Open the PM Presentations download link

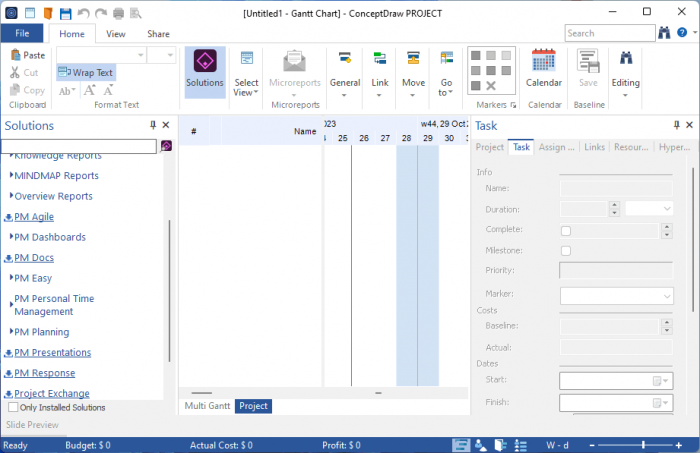[x=53, y=352]
